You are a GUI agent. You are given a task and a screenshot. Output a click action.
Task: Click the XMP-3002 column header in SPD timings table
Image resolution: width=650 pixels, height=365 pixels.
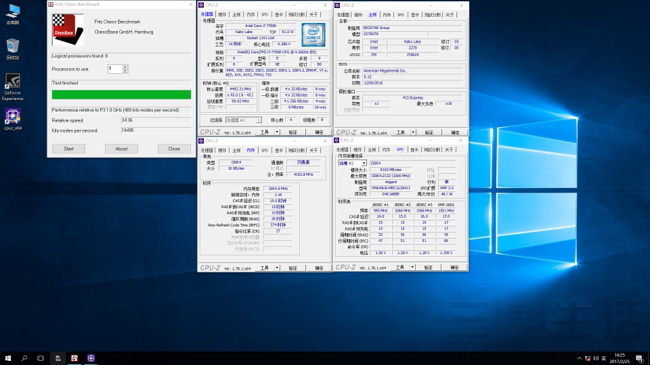pos(446,205)
